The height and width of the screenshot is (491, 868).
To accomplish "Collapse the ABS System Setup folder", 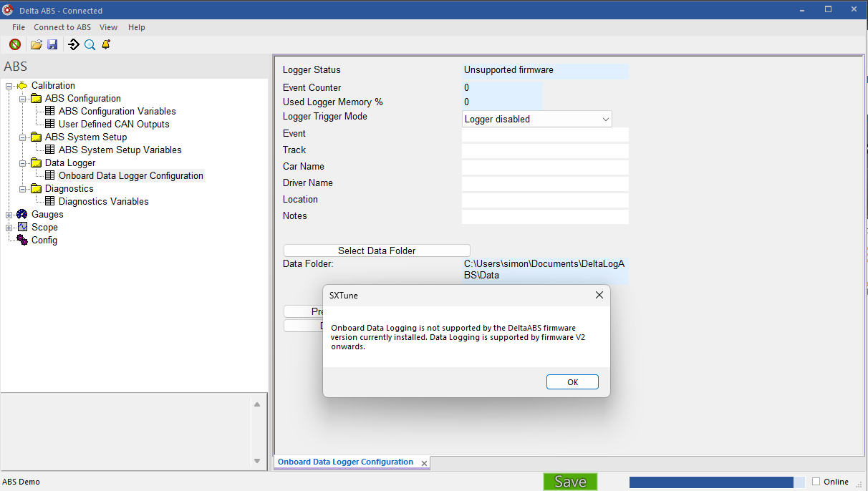I will 23,137.
